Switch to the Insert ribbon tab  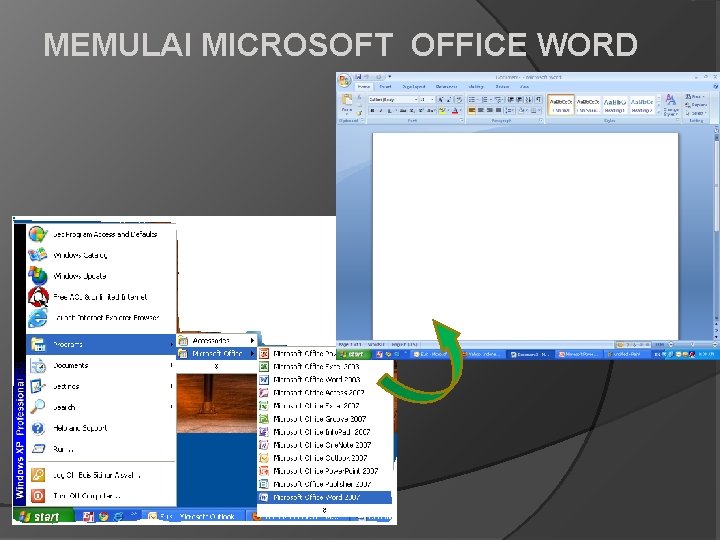tap(385, 87)
